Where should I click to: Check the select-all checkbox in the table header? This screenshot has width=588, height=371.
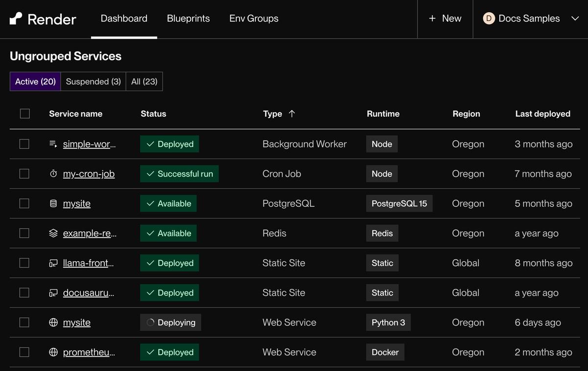(x=24, y=113)
